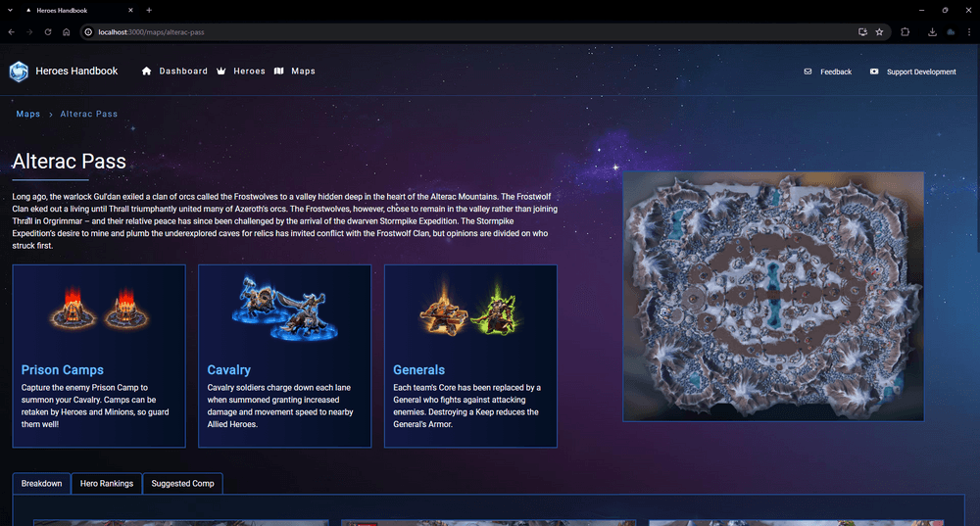Click the browser home icon
Viewport: 980px width, 526px height.
tap(67, 32)
